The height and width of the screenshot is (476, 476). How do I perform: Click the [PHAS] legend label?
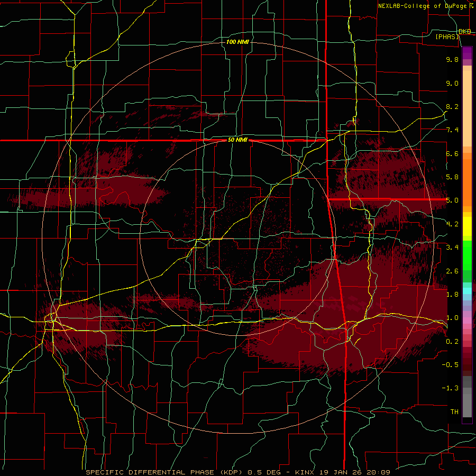447,36
